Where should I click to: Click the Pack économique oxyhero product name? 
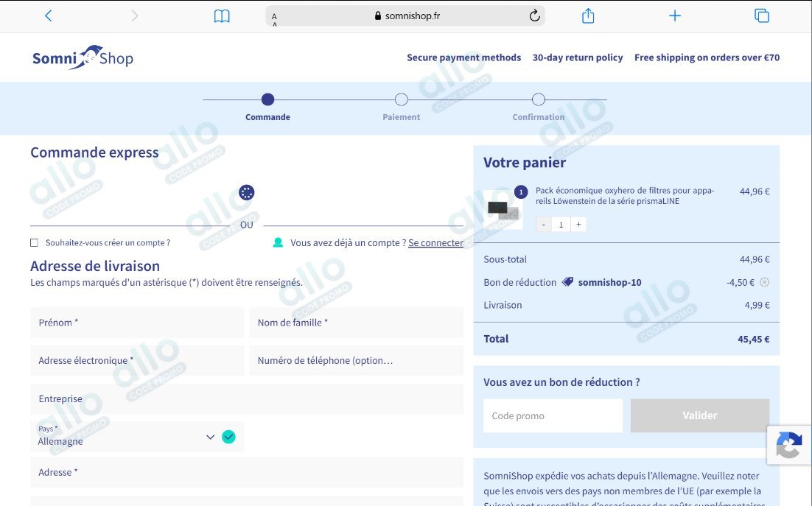(x=625, y=196)
